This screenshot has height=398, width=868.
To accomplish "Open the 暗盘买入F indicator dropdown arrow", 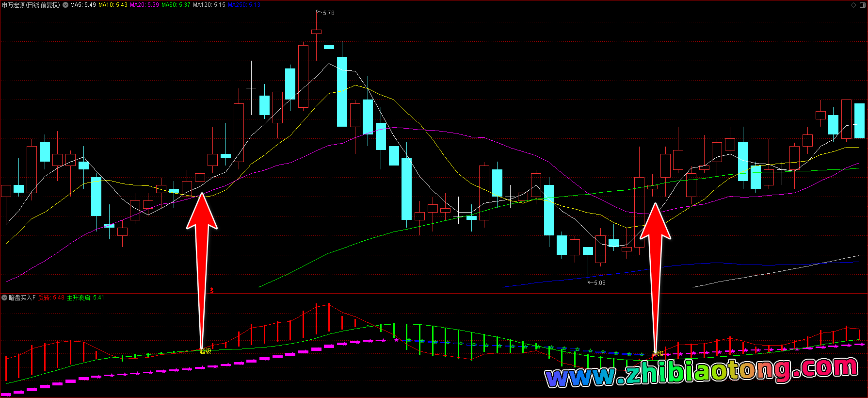I will point(4,298).
